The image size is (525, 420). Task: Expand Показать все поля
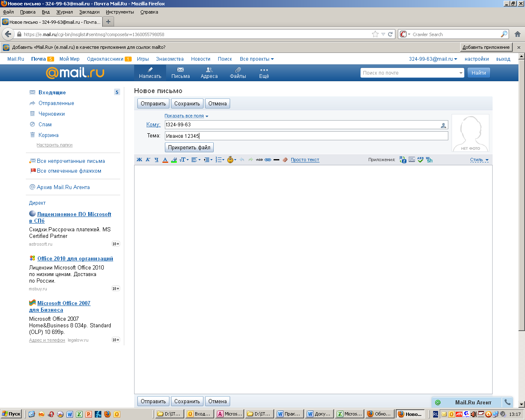tap(186, 116)
